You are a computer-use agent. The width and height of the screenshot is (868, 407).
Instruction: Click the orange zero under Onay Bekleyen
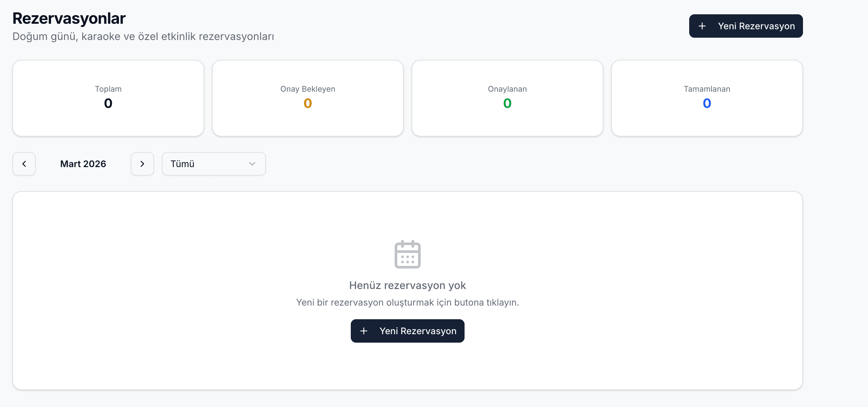click(x=308, y=103)
